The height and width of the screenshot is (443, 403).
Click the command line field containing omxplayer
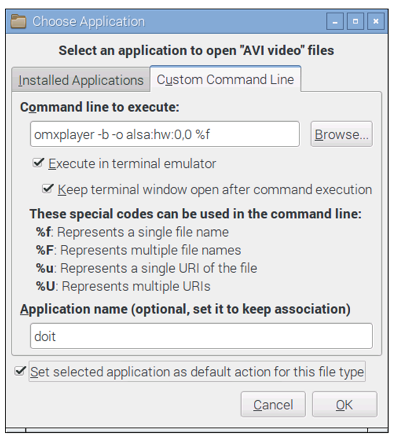(x=165, y=134)
